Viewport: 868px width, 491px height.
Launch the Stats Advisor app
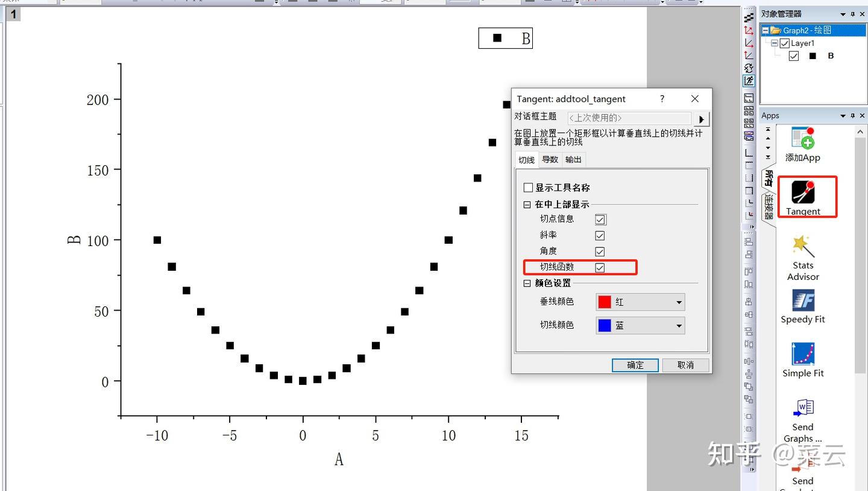(803, 246)
